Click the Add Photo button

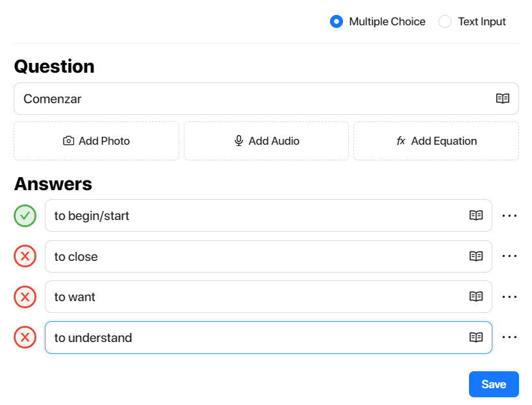pyautogui.click(x=96, y=141)
